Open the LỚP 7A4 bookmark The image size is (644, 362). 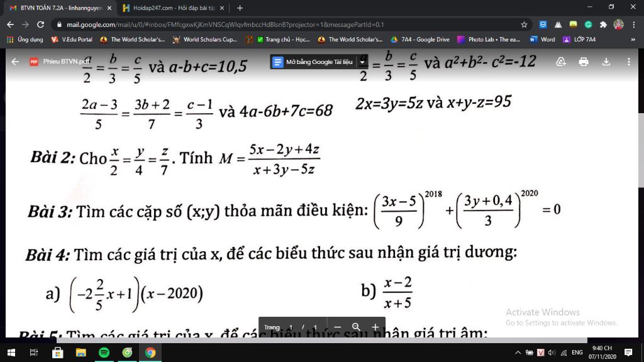(579, 40)
